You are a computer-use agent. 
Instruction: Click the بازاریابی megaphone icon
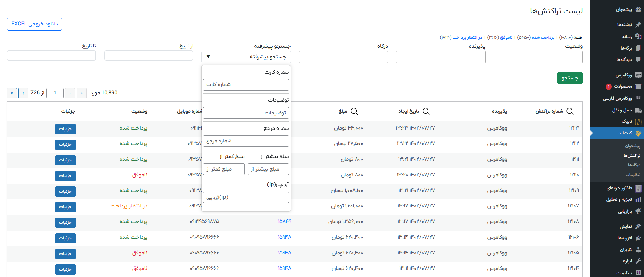(x=638, y=211)
